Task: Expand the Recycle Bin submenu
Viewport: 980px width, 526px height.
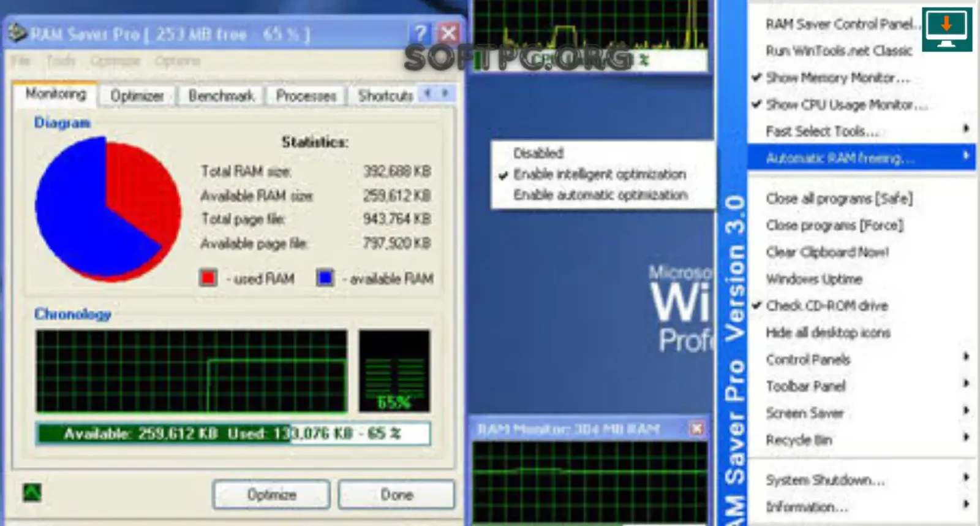Action: (861, 440)
